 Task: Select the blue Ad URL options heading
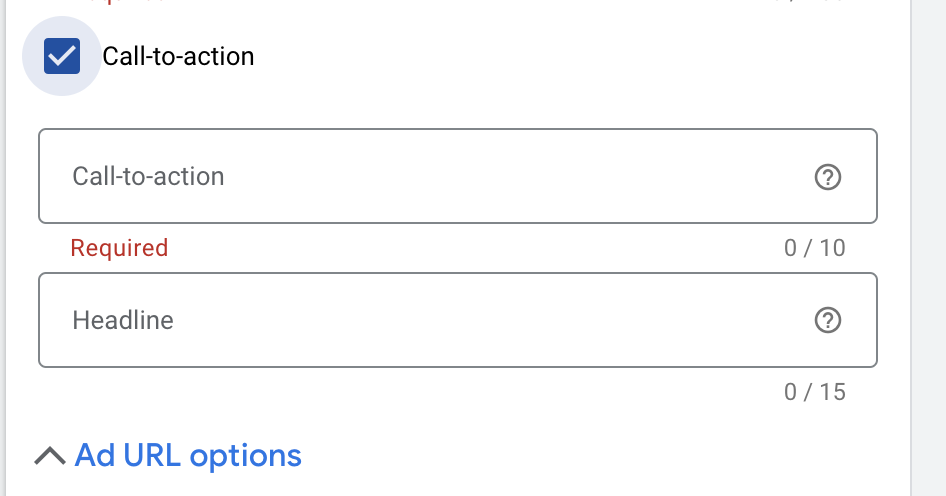(x=188, y=456)
